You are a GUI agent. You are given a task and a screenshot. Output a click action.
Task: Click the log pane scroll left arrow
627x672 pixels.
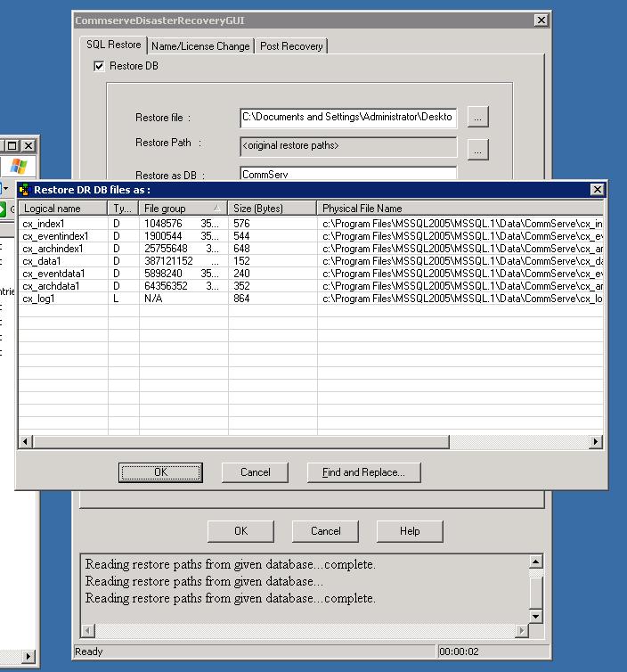click(x=88, y=630)
